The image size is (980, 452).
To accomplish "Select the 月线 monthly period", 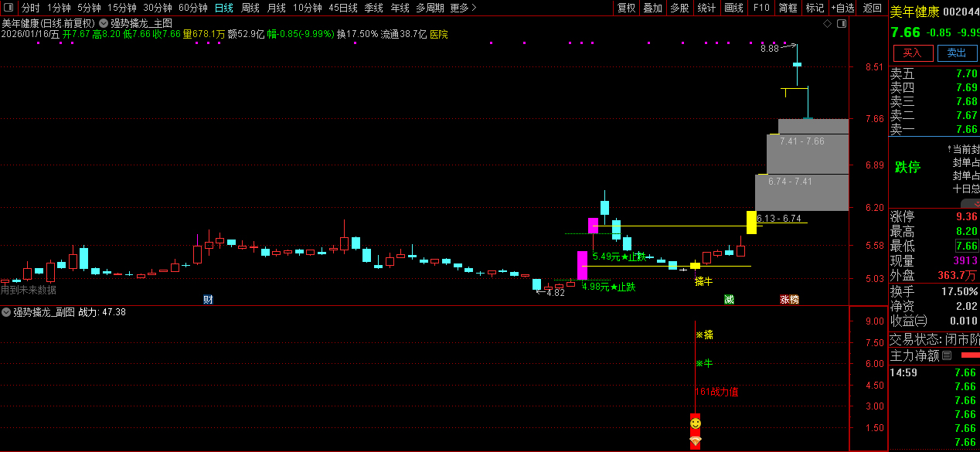I will (x=277, y=8).
